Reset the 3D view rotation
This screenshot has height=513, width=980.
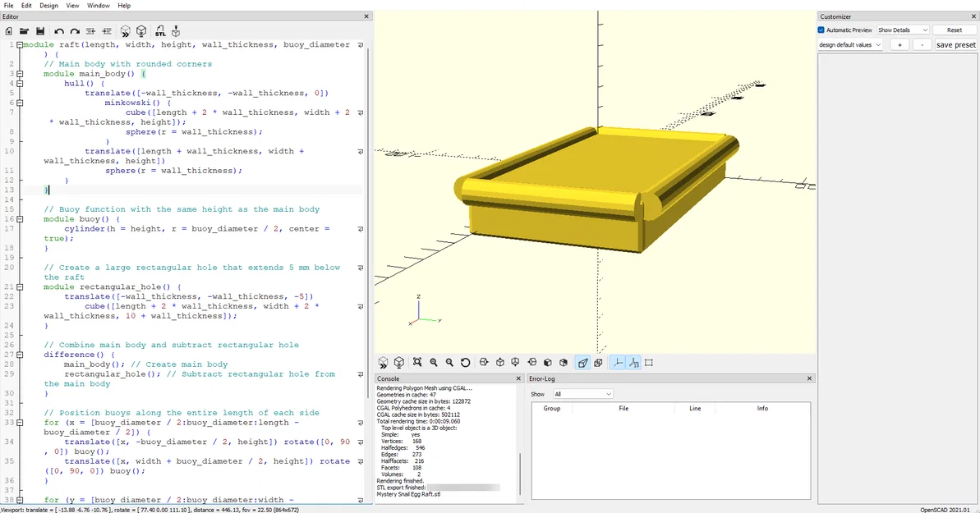coord(465,363)
